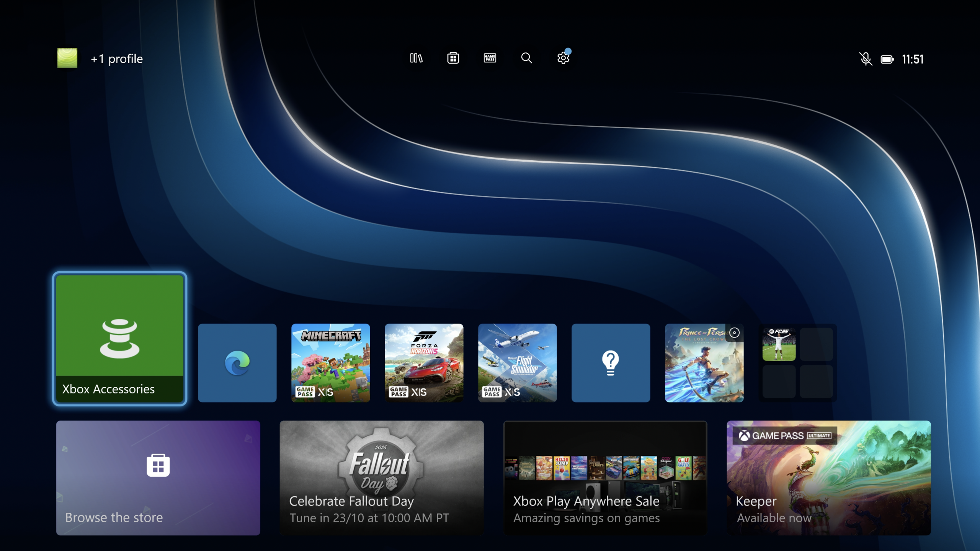Click the disc icon on Prince of Persia tile
This screenshot has width=980, height=551.
coord(734,333)
